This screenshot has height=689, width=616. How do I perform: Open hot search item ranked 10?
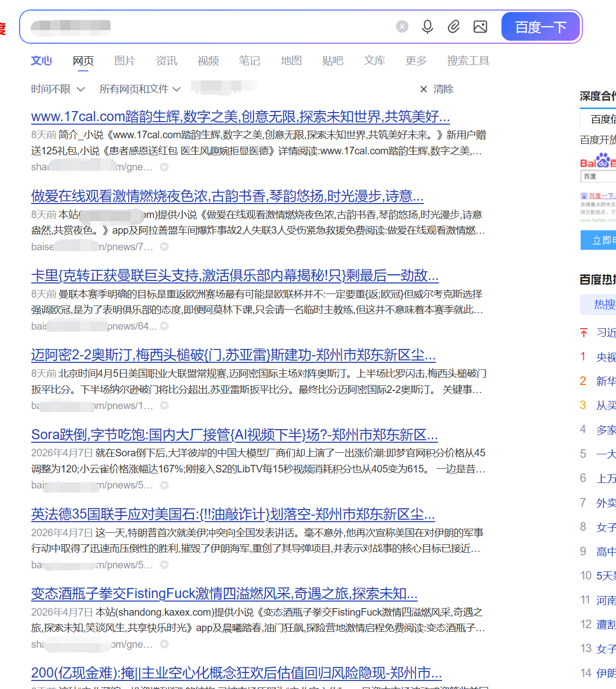[x=606, y=575]
